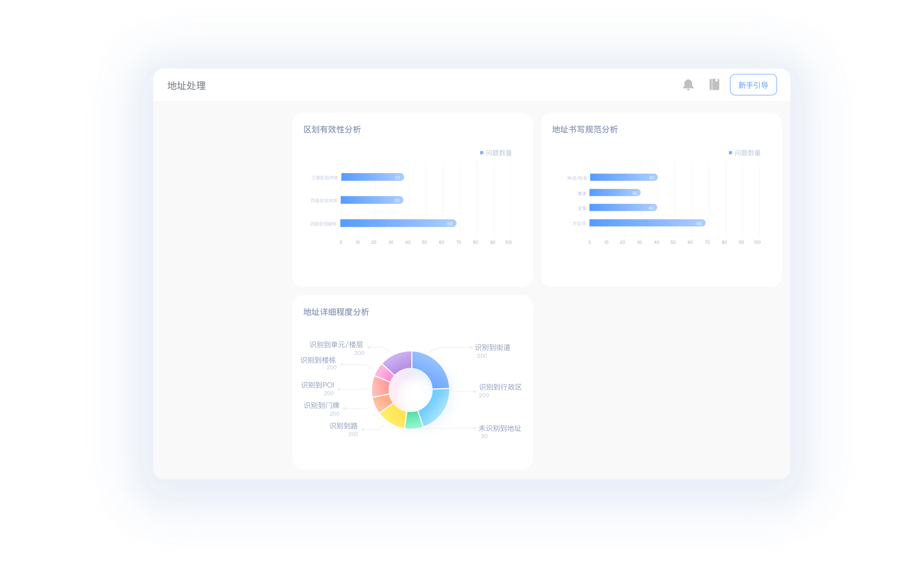Click the 识别到行政区 donut label
Screen dimensions: 919x588
click(x=500, y=387)
